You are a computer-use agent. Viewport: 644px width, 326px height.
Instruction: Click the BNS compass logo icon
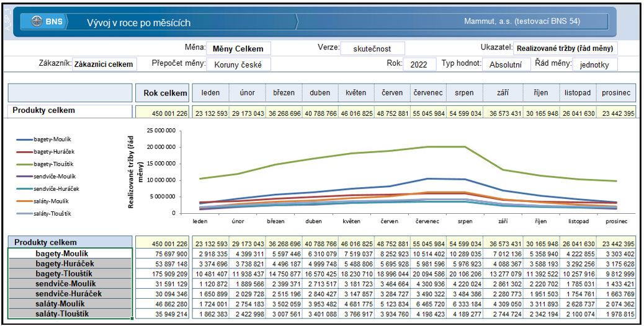pyautogui.click(x=37, y=21)
